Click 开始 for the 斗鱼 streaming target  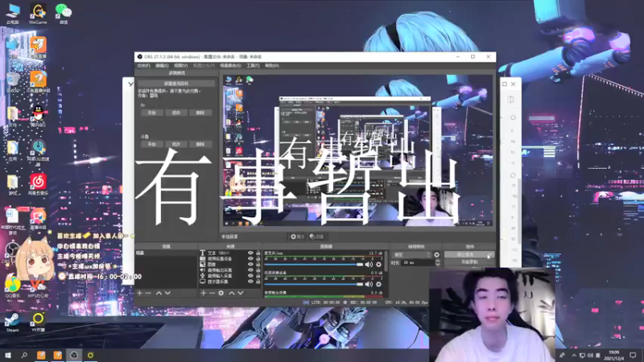click(151, 144)
